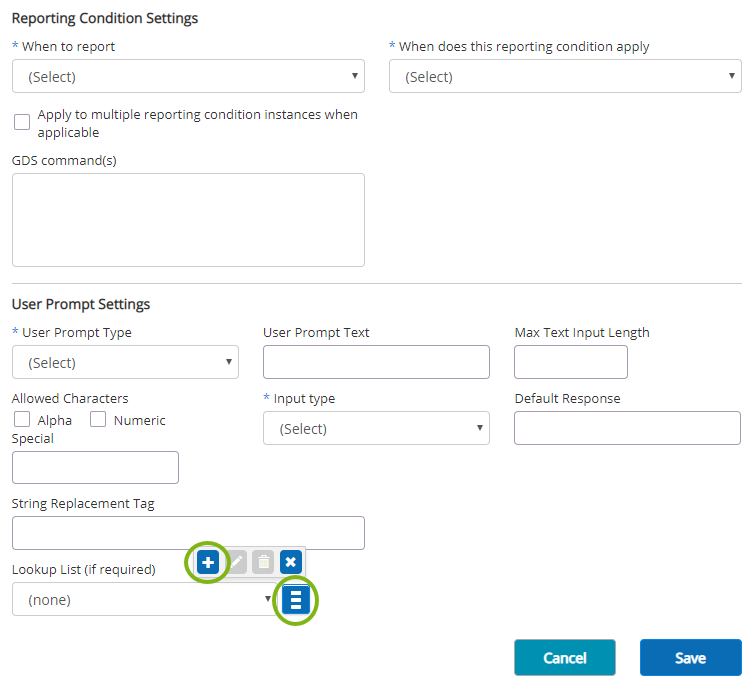Click the Max Text Input Length field
The width and height of the screenshot is (752, 688).
tap(571, 362)
